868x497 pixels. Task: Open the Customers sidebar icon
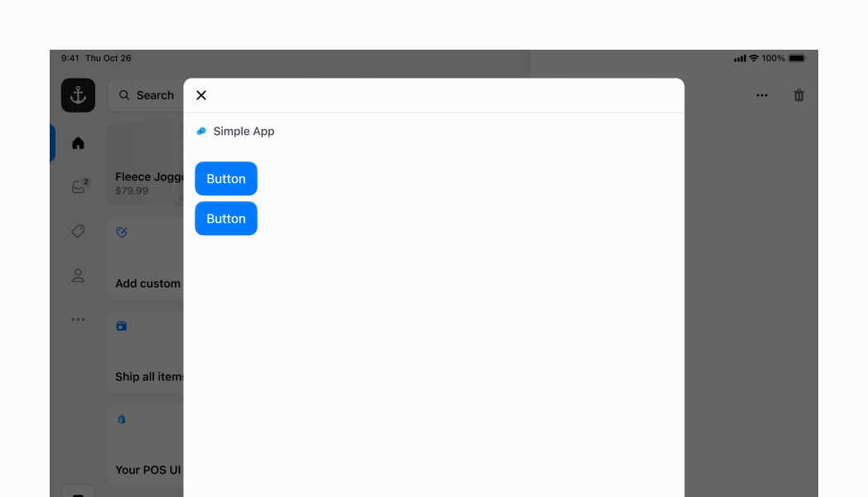[77, 274]
